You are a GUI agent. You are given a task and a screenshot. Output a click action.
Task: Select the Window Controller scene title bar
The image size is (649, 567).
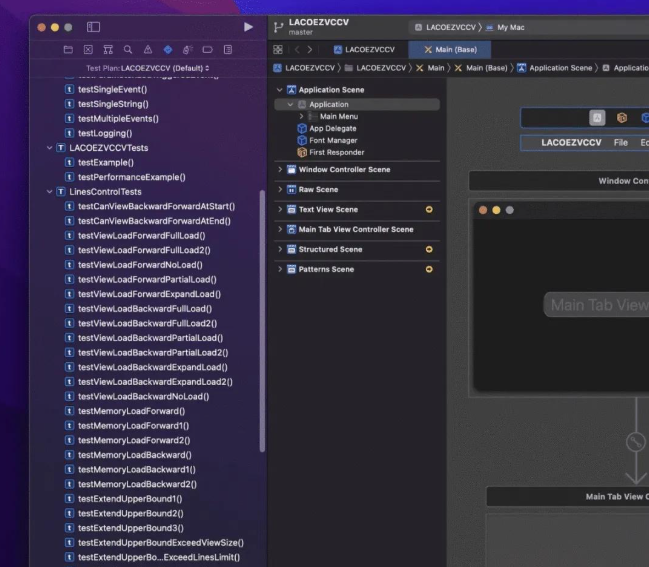tap(559, 181)
